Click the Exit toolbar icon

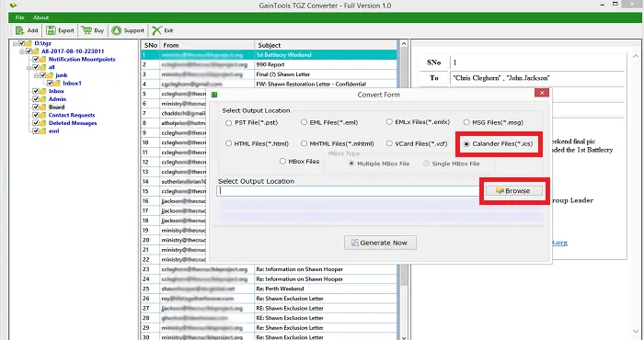click(x=156, y=30)
